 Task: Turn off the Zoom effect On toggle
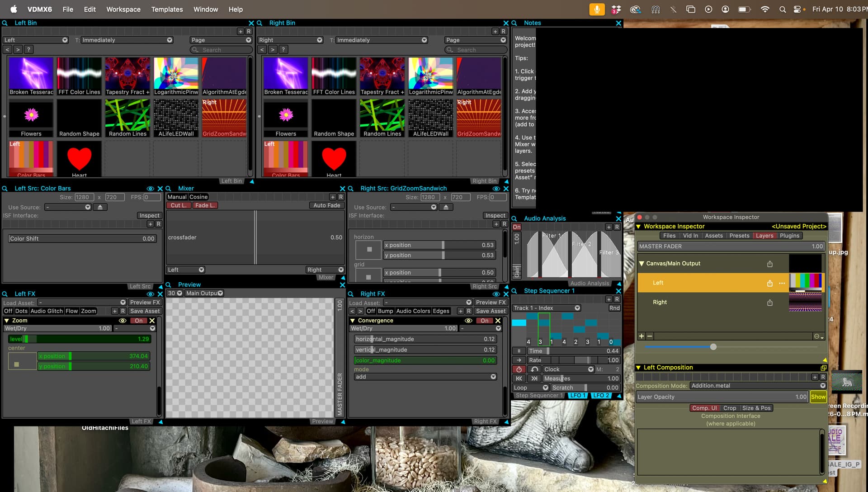pos(138,321)
